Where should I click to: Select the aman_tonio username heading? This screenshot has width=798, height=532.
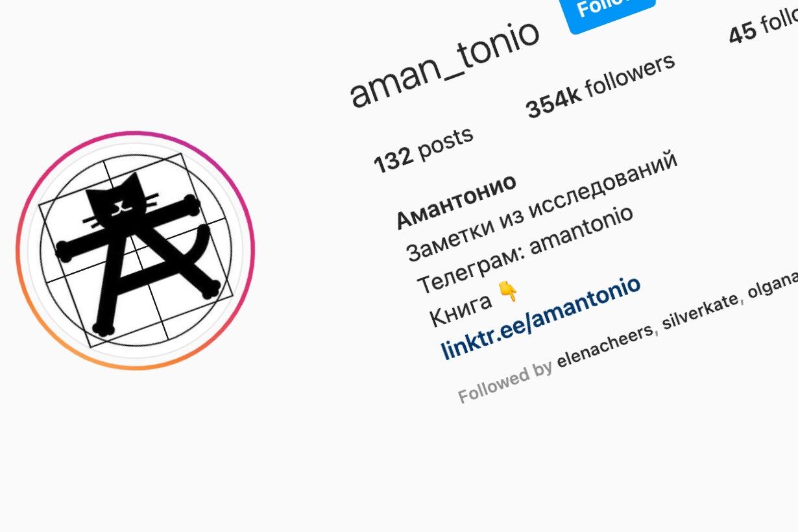[x=444, y=63]
